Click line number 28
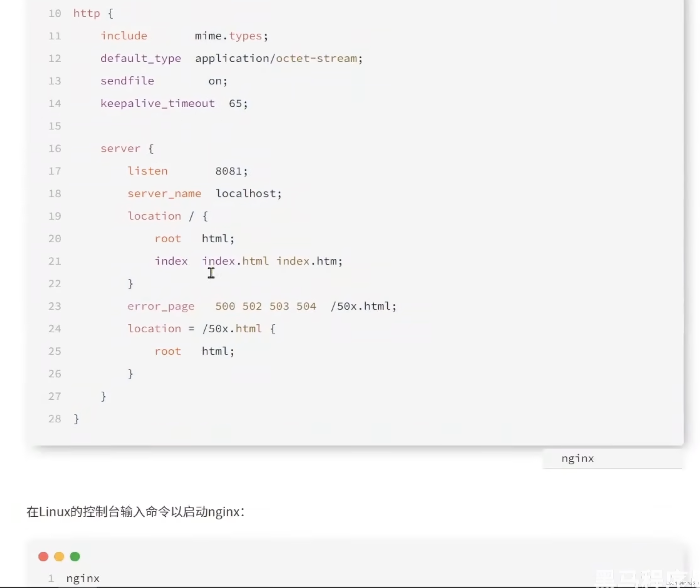 [55, 419]
